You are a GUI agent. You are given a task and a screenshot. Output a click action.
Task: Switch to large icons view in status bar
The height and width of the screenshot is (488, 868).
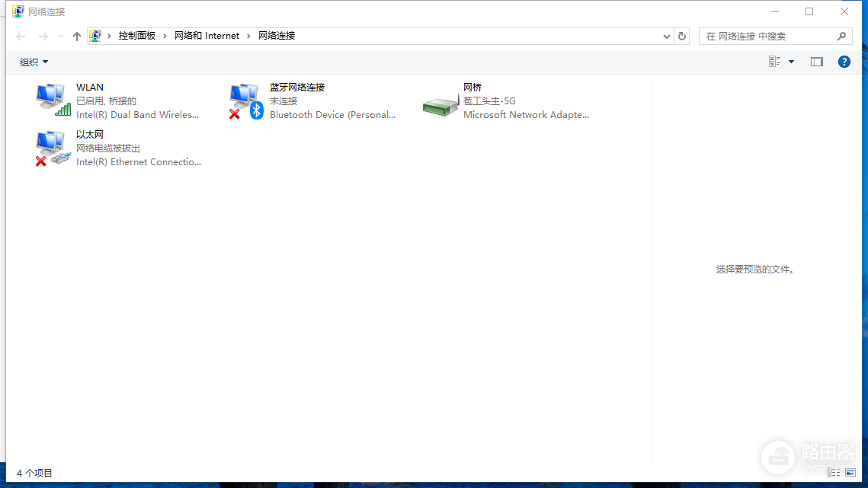[x=850, y=473]
